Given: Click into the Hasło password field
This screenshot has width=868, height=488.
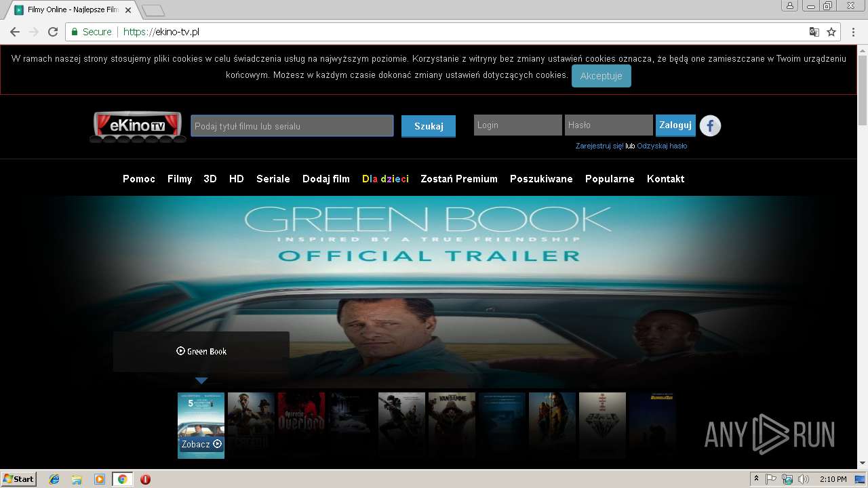Looking at the screenshot, I should (609, 125).
